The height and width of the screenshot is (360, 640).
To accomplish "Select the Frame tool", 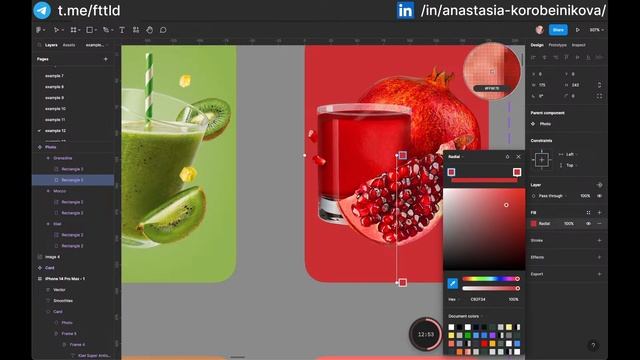I will [x=73, y=30].
